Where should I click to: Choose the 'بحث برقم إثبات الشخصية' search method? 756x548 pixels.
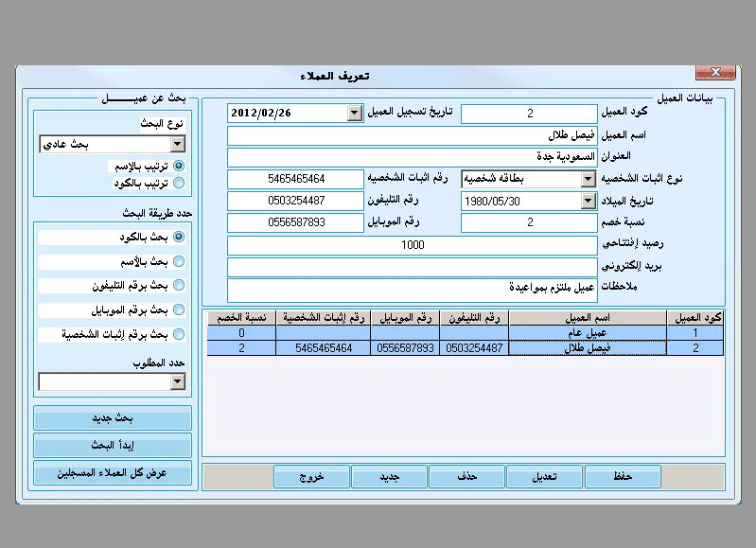pyautogui.click(x=179, y=334)
